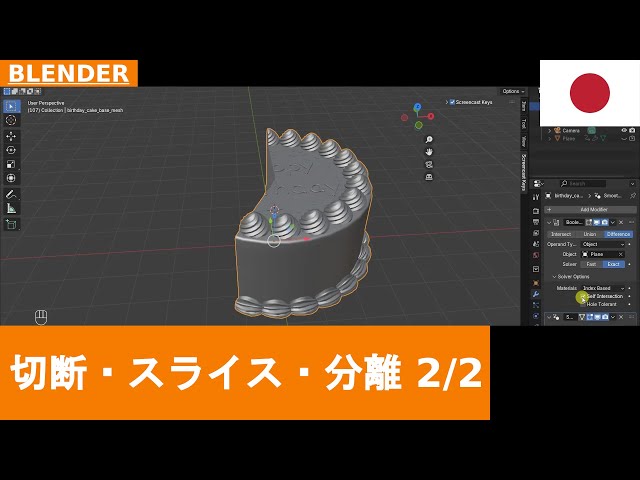Select the Union boolean operation
This screenshot has width=640, height=480.
pos(589,234)
